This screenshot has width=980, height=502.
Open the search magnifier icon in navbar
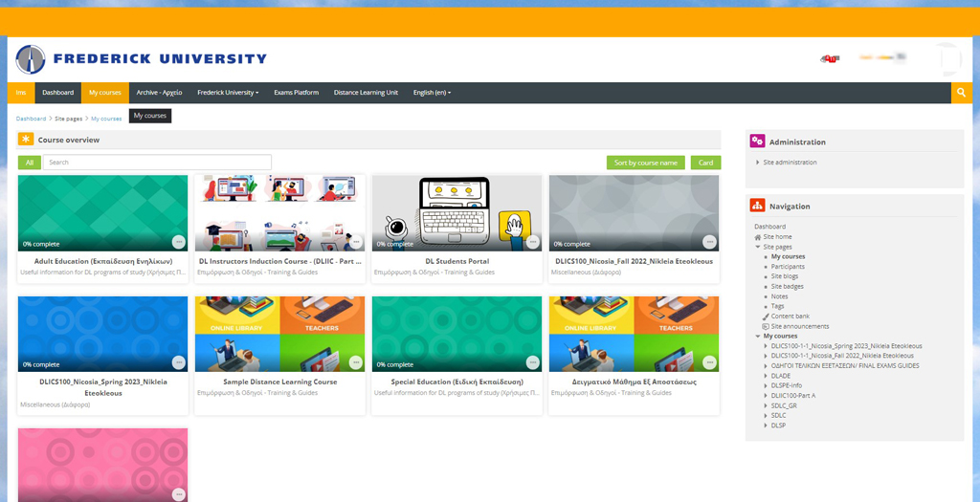click(x=961, y=93)
